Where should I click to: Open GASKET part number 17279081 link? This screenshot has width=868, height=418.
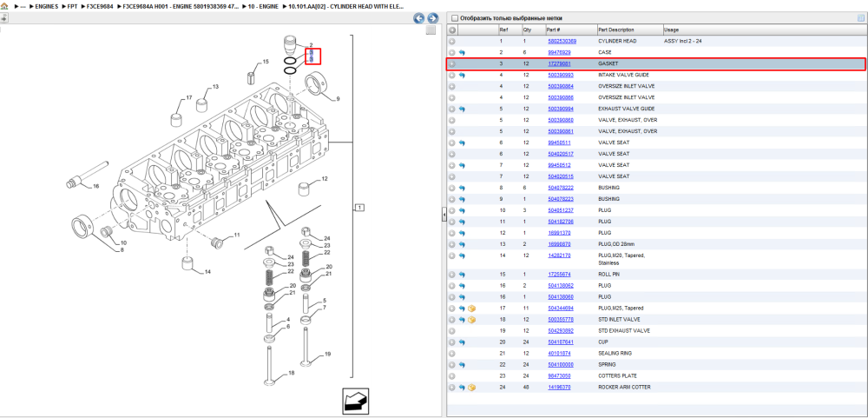point(559,63)
